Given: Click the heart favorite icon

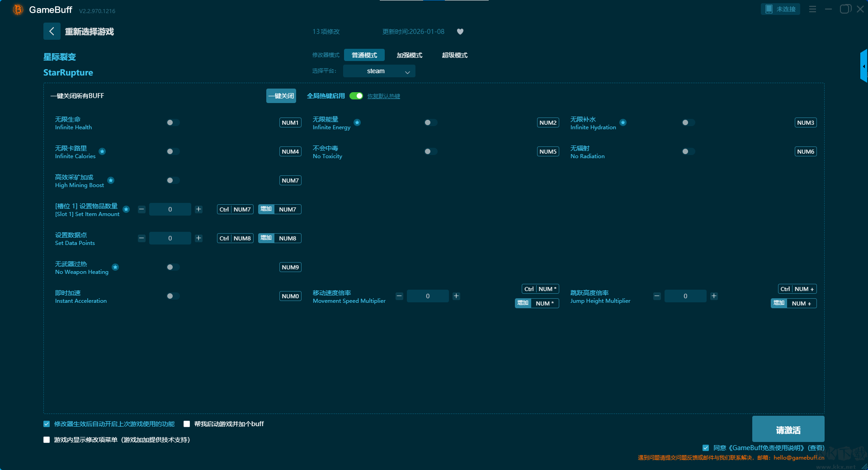Looking at the screenshot, I should tap(460, 32).
